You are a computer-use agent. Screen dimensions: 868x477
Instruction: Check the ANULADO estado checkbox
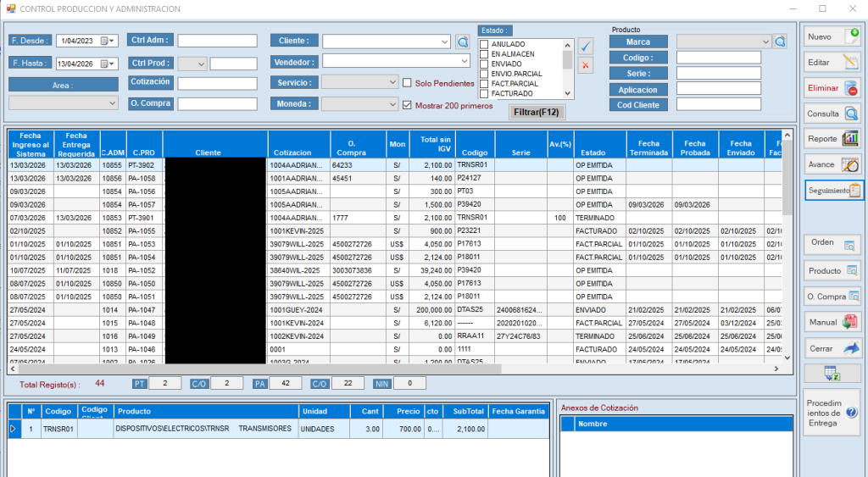484,44
